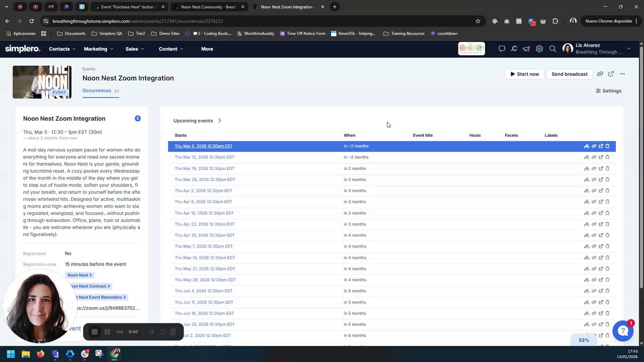Stop the screen recording
Viewport: 644px width, 362px height.
point(95,332)
